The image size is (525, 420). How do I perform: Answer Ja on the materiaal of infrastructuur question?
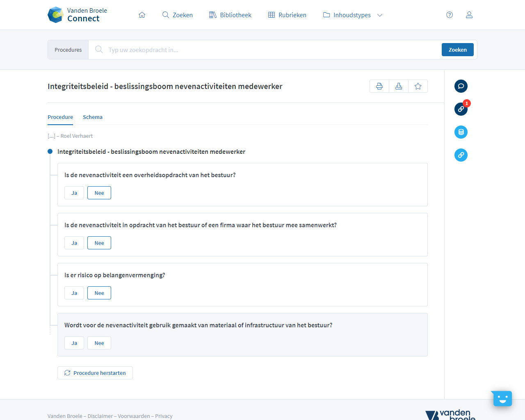coord(74,342)
